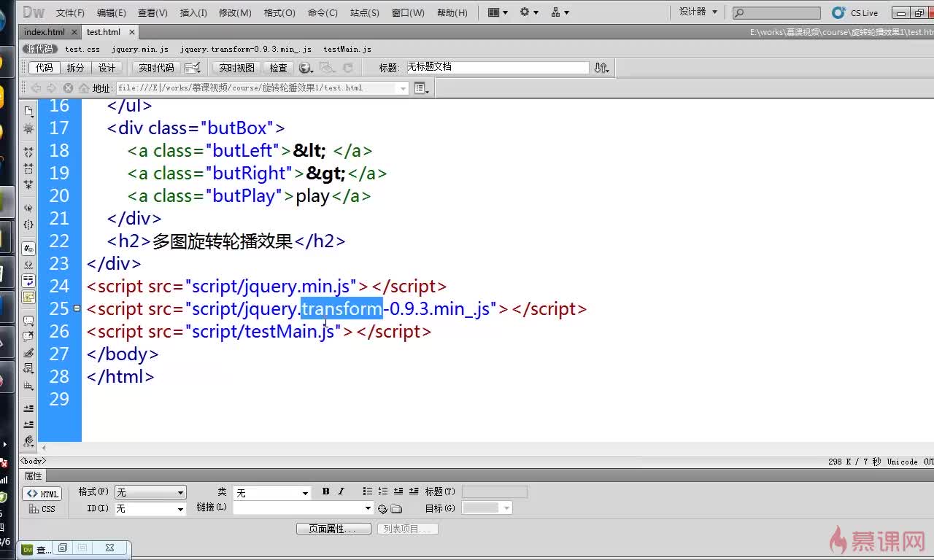Toggle the 实时视图 live view button
This screenshot has width=934, height=560.
[236, 68]
